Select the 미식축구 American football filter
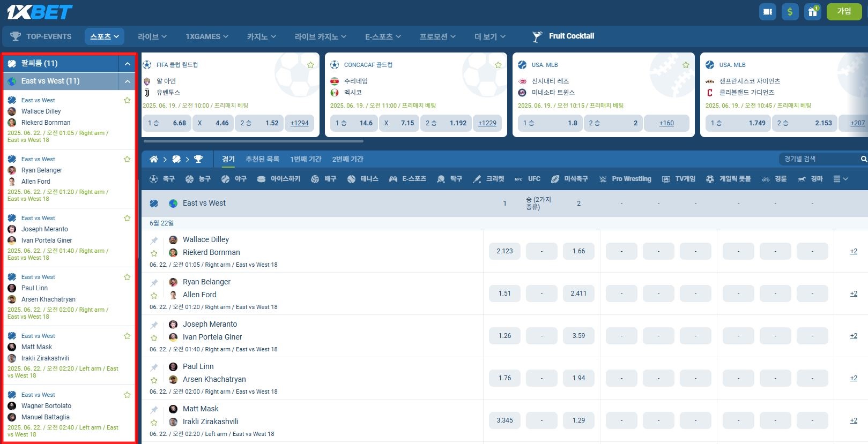The image size is (868, 444). click(x=569, y=179)
